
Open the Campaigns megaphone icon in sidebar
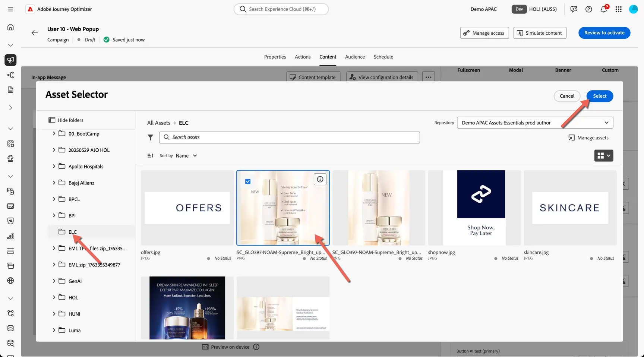[10, 60]
